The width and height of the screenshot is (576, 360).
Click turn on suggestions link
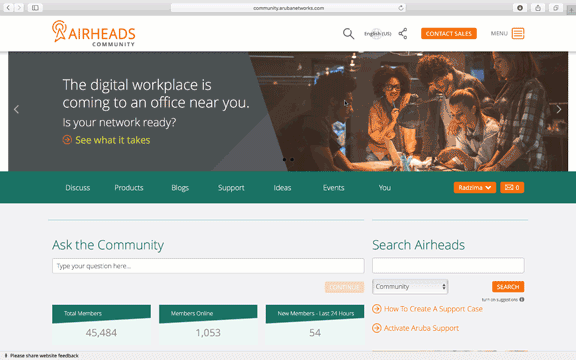tap(500, 299)
